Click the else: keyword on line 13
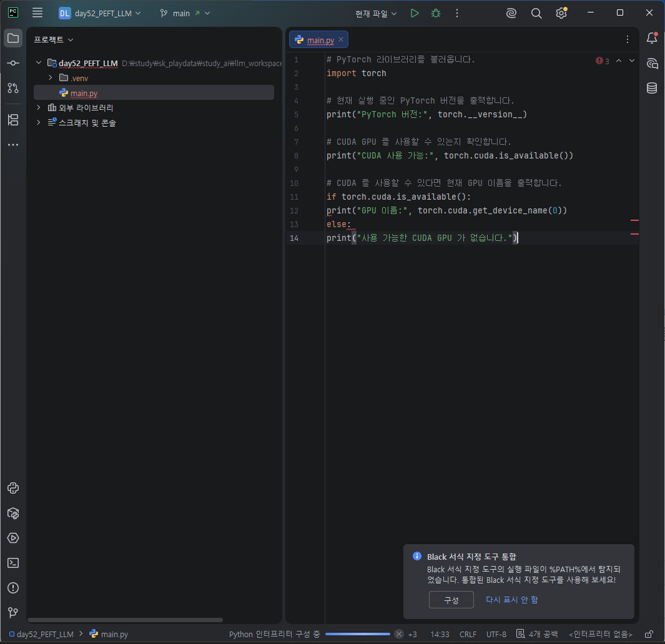The image size is (665, 644). (x=338, y=224)
